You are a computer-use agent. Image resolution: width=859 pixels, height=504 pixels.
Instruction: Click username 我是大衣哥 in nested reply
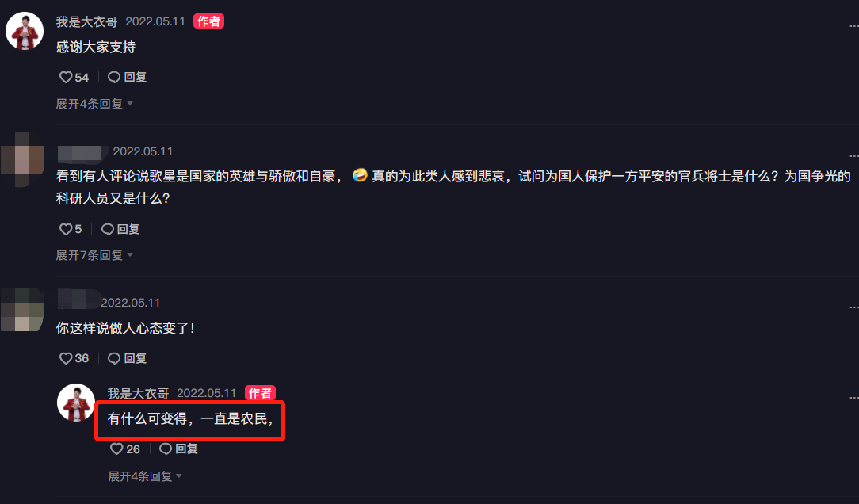tap(138, 393)
